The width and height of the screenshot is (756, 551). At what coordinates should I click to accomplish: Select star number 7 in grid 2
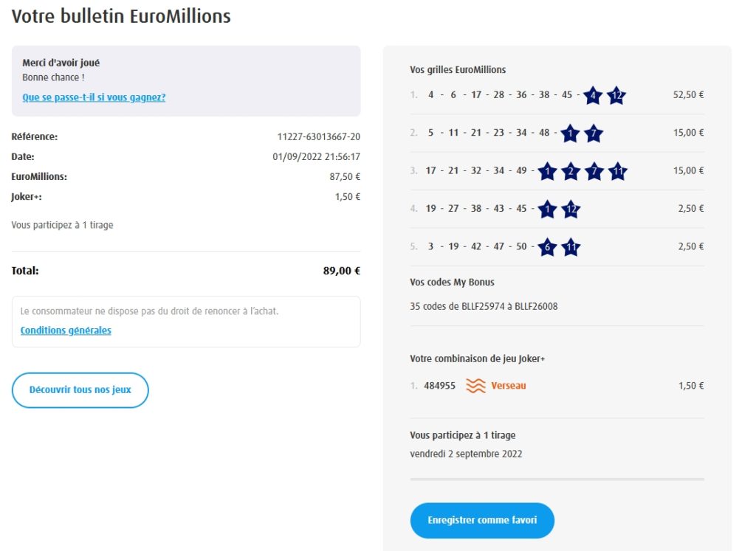pos(594,134)
